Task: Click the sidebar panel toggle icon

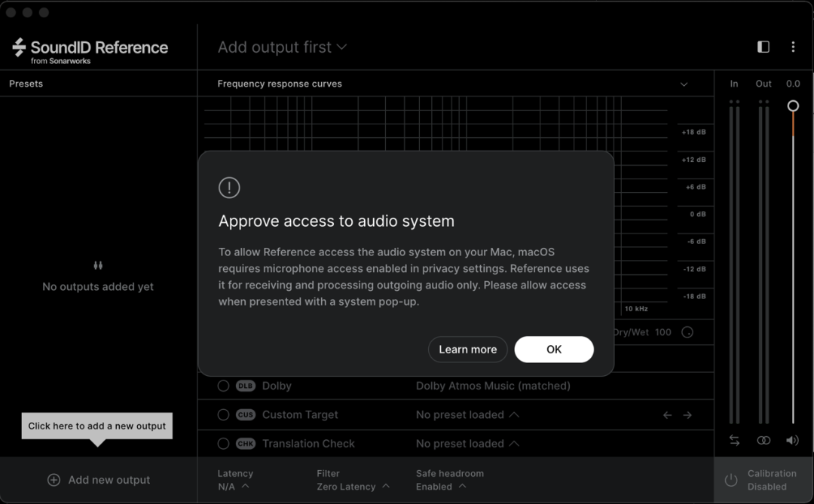Action: coord(764,47)
